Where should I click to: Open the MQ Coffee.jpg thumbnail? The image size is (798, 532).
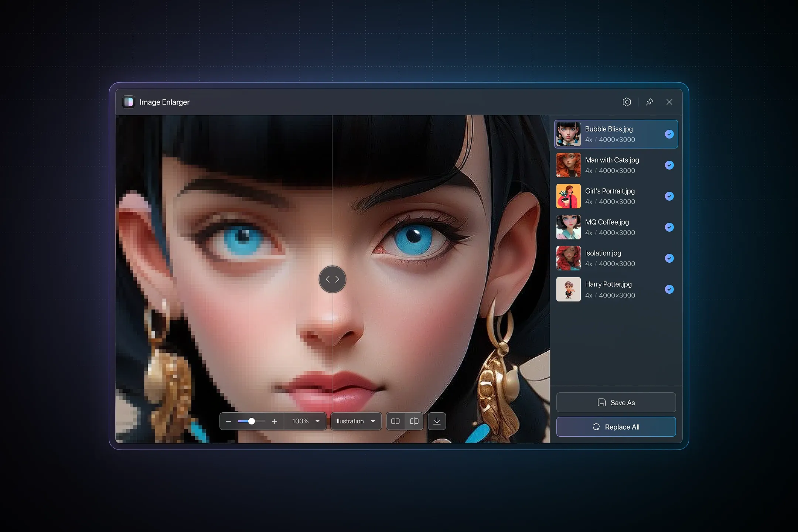click(x=568, y=227)
